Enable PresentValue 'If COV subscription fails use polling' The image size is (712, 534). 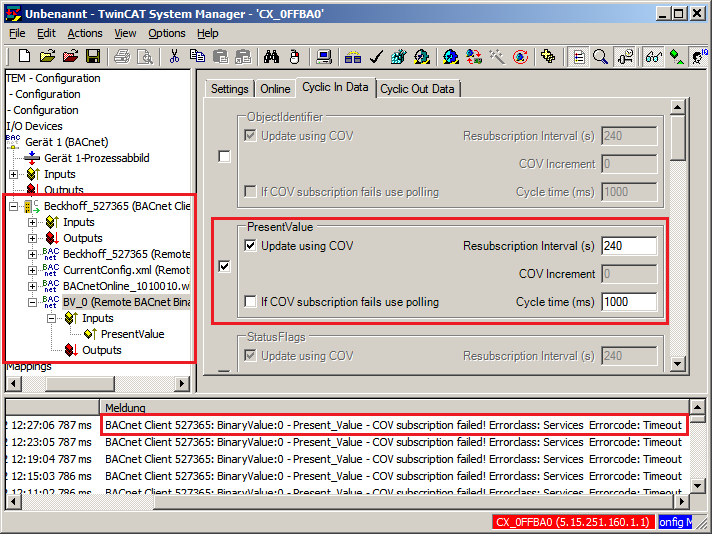tap(250, 302)
